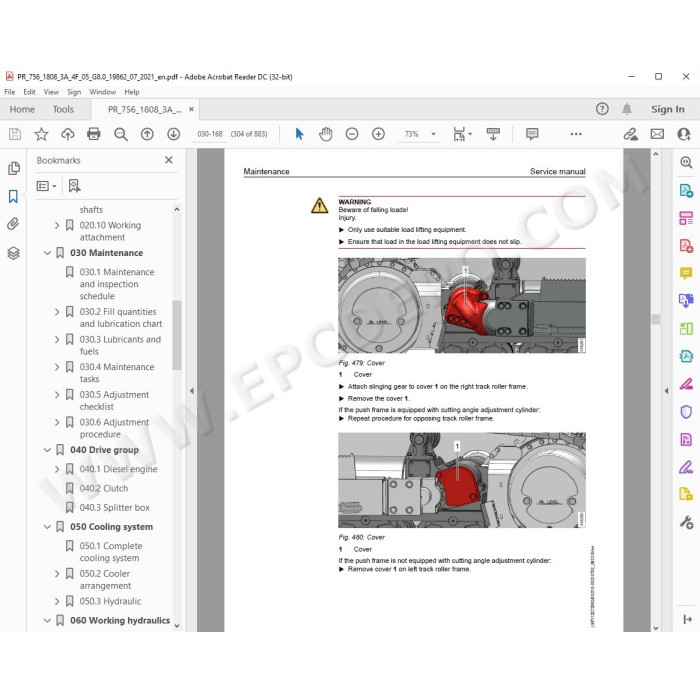Click the page number field 030-168
The height and width of the screenshot is (700, 700).
pos(210,134)
